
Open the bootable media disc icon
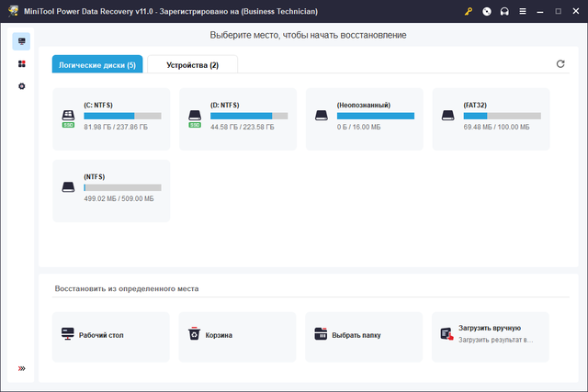tap(486, 12)
